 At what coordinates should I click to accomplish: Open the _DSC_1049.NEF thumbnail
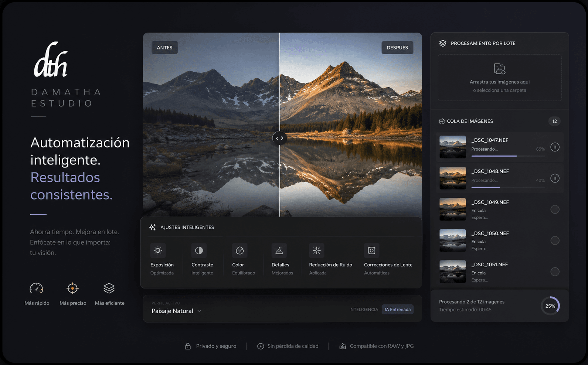pos(453,209)
